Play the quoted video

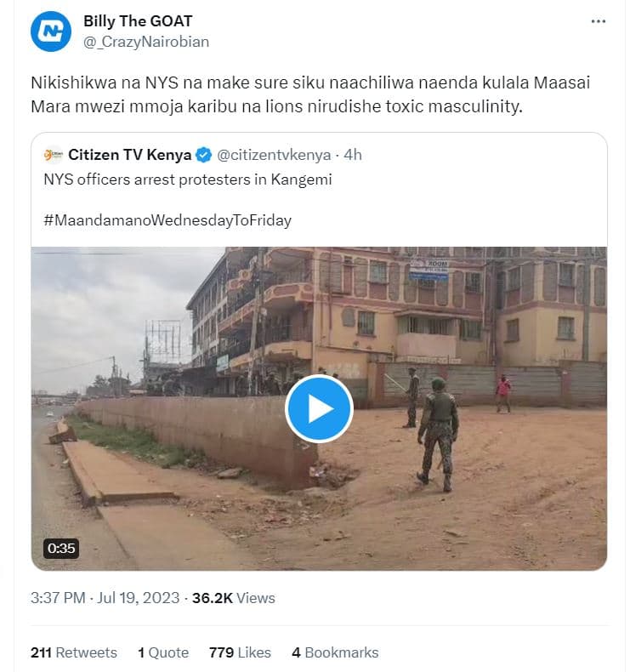tap(319, 408)
